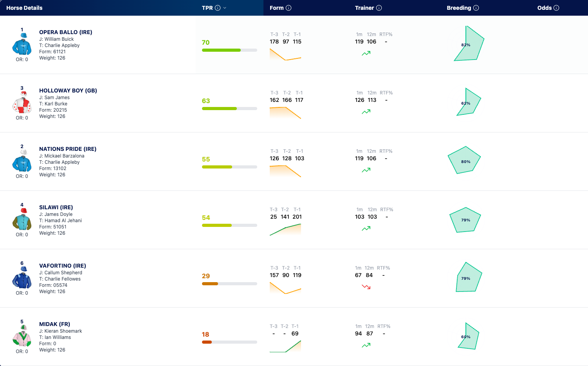Click Nations Pride's 80% breeding radar chart

coord(464,160)
